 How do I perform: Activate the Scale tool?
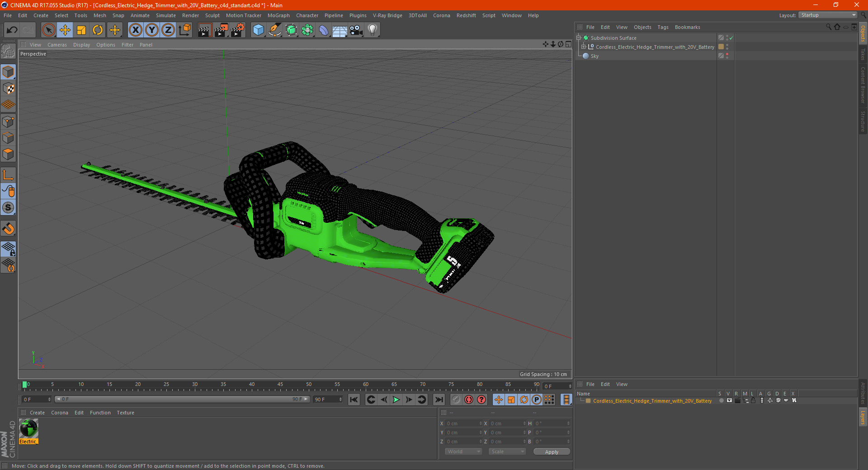[x=81, y=30]
